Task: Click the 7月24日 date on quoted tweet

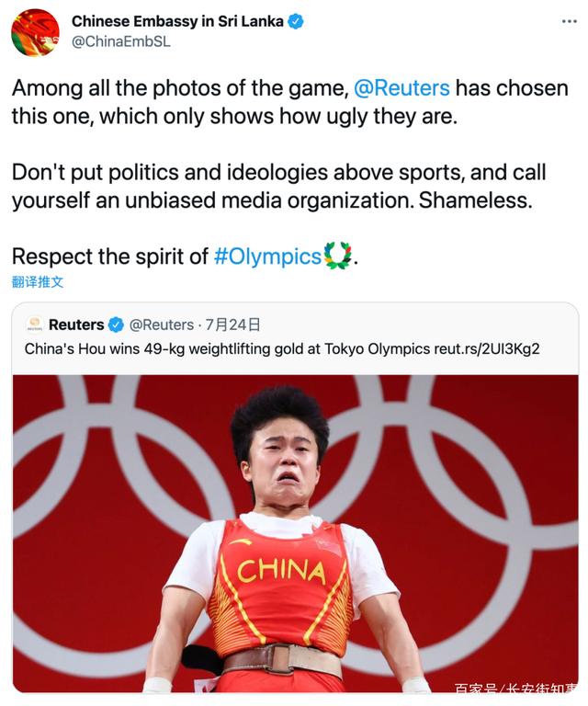Action: click(233, 325)
